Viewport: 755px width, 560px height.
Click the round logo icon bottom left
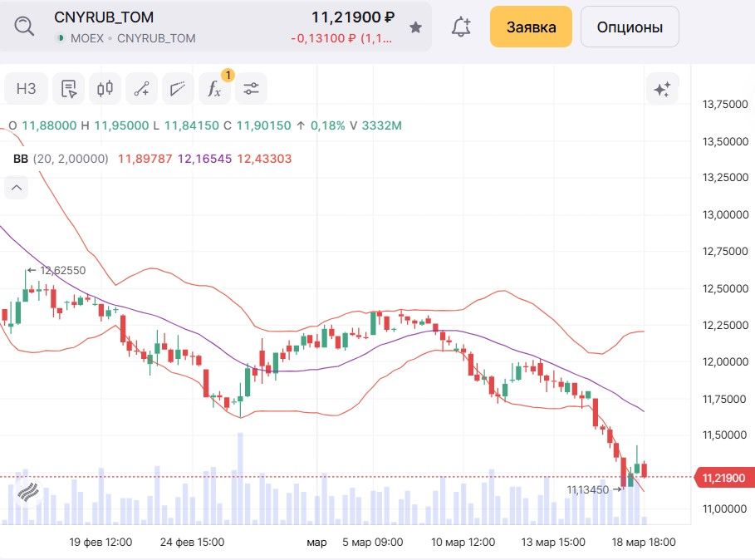27,494
